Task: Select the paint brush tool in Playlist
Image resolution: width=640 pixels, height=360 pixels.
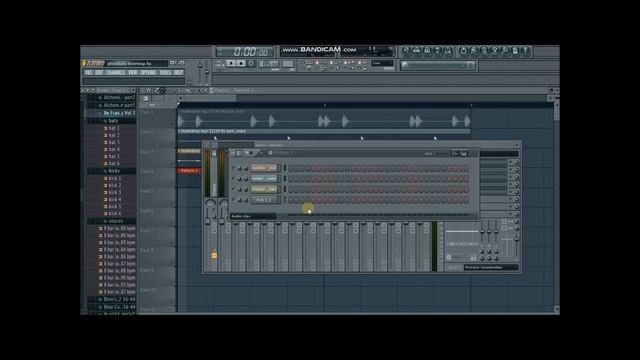Action: [163, 91]
